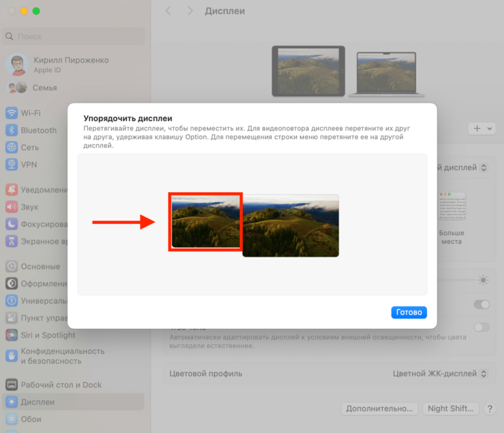
Task: Go back with the left chevron arrow
Action: pos(168,11)
